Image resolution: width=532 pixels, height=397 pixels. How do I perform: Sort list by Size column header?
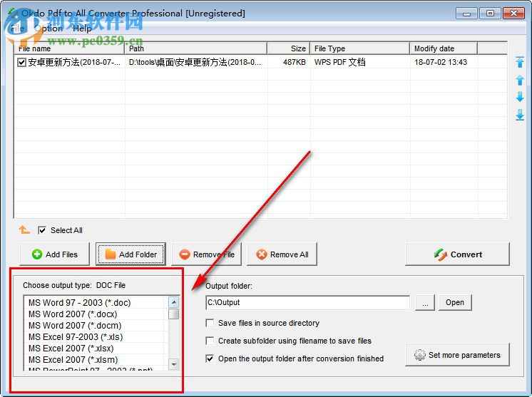(289, 48)
